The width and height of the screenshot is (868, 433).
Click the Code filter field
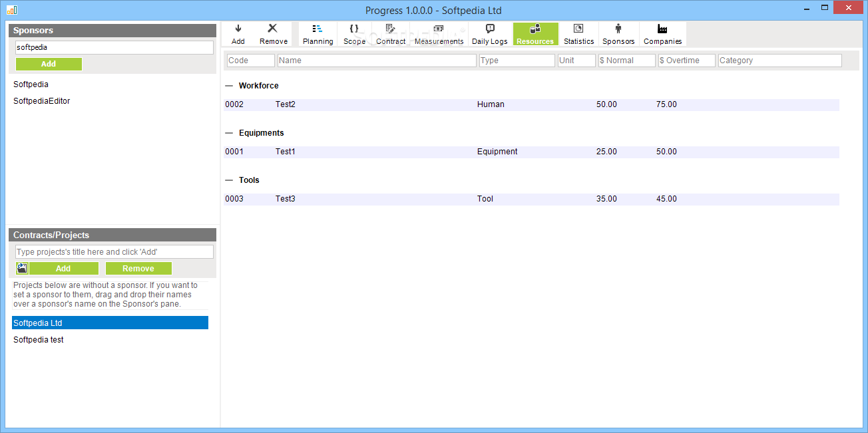(x=251, y=61)
